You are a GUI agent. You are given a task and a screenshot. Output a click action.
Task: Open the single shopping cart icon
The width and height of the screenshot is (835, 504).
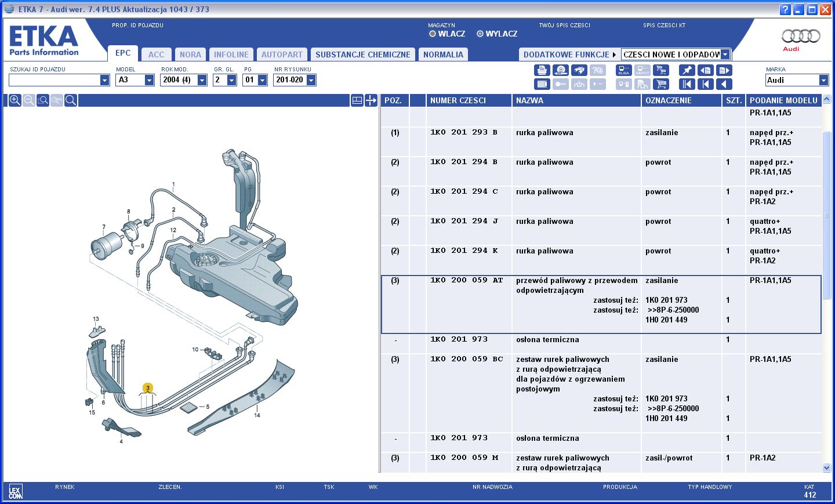pyautogui.click(x=660, y=84)
